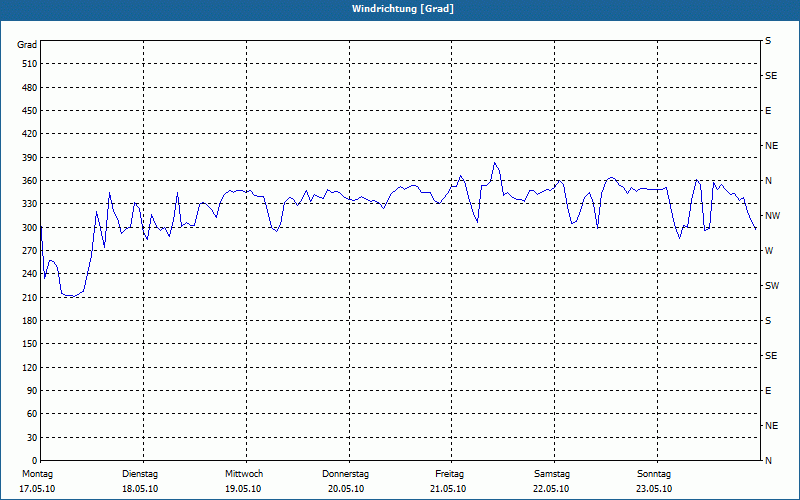
Task: Select the "Donnerstag" day label
Action: click(x=345, y=474)
